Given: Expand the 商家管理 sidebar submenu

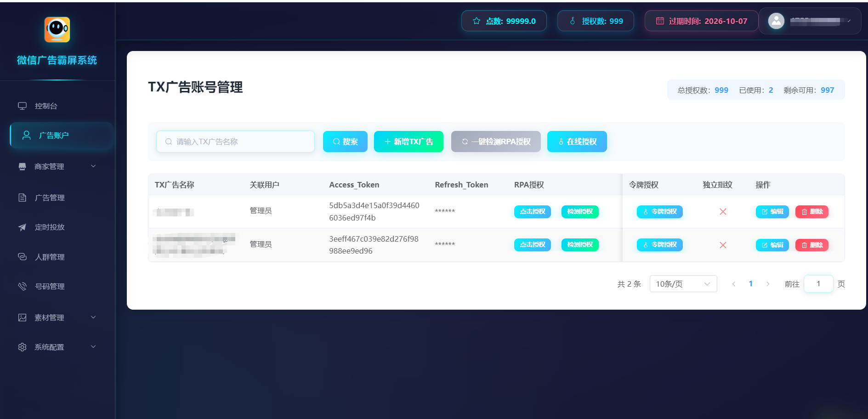Looking at the screenshot, I should click(57, 166).
